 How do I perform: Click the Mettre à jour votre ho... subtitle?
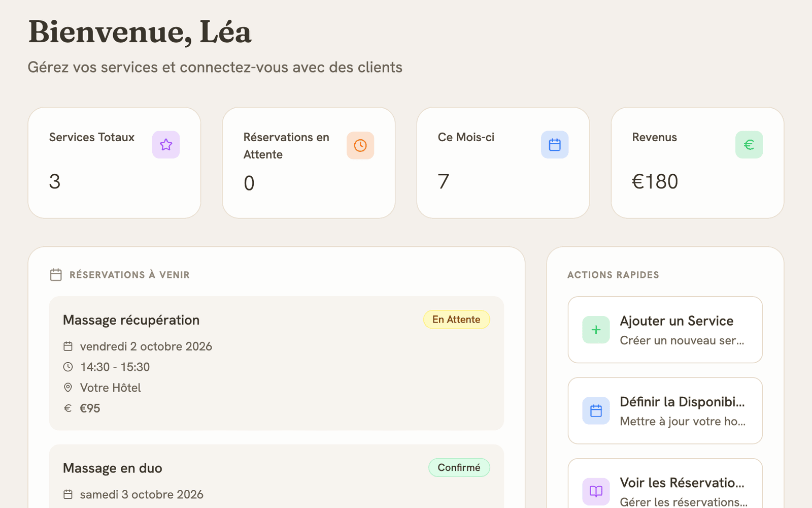[x=683, y=421]
